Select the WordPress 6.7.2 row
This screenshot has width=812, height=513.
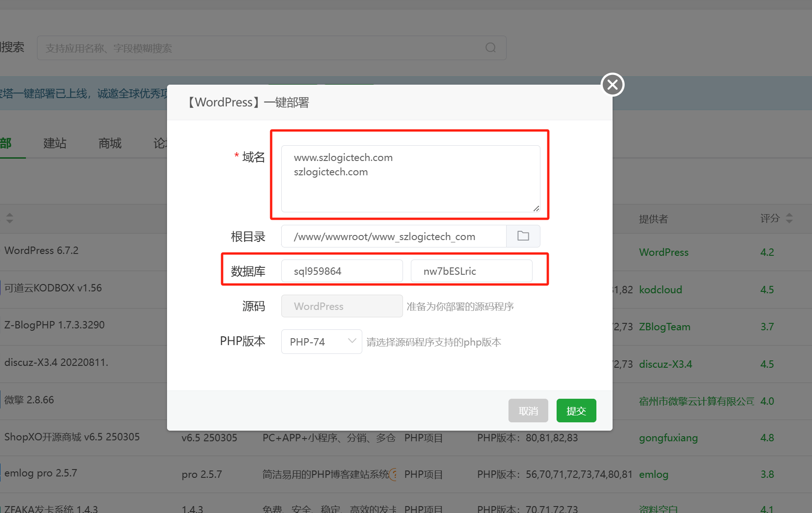tap(42, 250)
